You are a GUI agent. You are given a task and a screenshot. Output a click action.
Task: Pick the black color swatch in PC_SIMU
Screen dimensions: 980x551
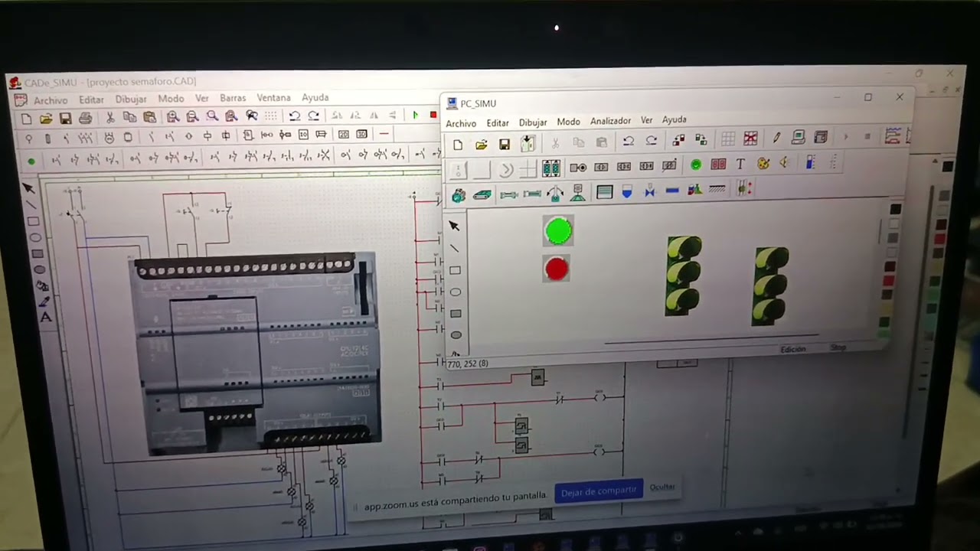click(895, 209)
